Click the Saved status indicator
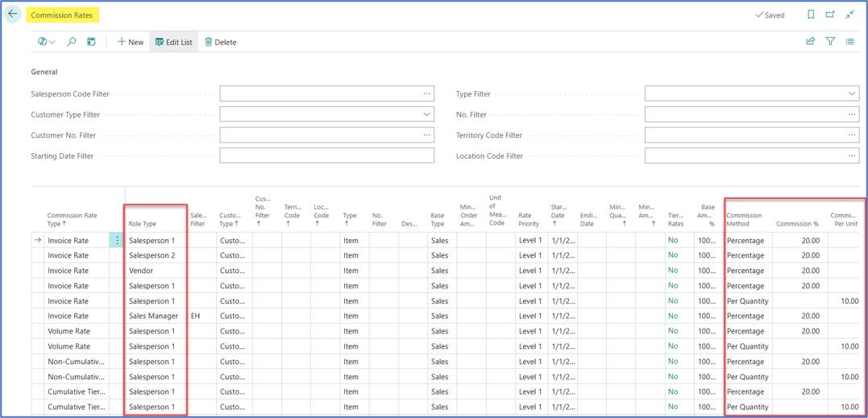Viewport: 868px width, 418px height. 770,15
